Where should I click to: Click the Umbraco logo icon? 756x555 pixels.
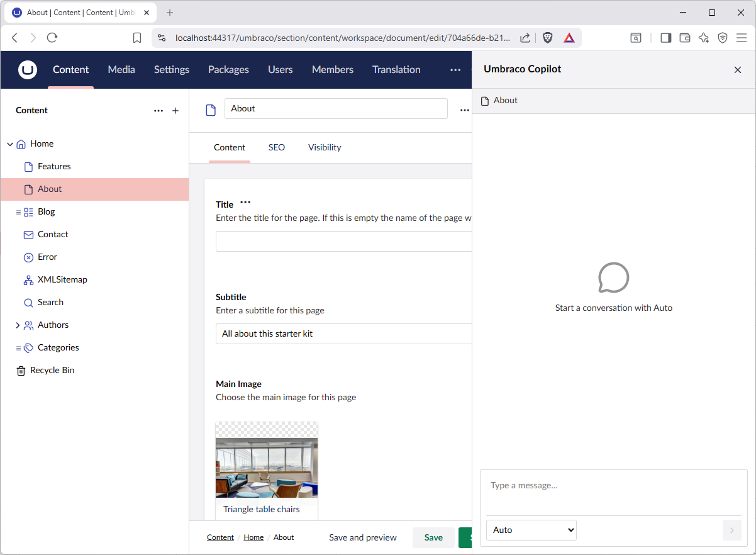pos(28,70)
